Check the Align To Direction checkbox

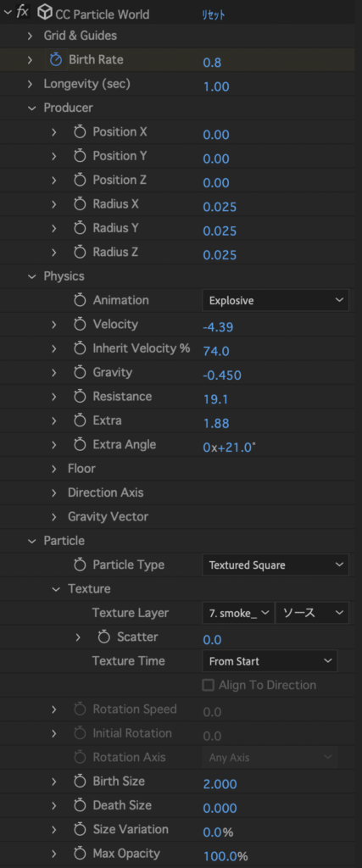coord(208,685)
